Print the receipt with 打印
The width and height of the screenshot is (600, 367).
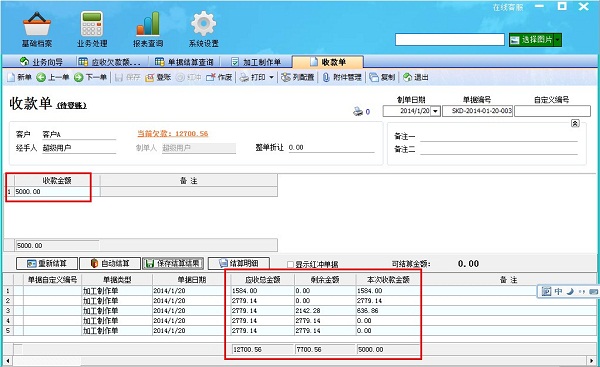pos(253,77)
